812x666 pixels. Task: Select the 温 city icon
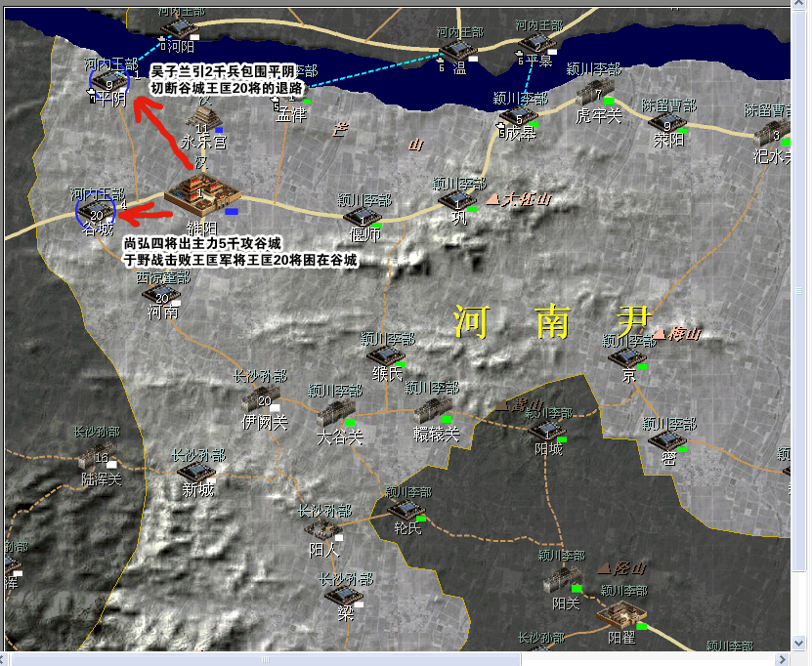click(457, 50)
